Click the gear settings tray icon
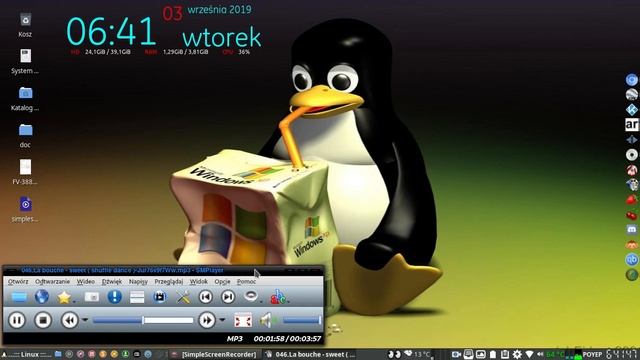The width and height of the screenshot is (640, 360). 517,354
